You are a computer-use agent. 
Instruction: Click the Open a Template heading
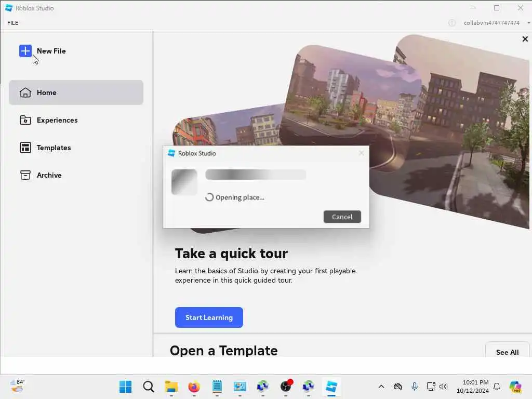[x=223, y=351]
